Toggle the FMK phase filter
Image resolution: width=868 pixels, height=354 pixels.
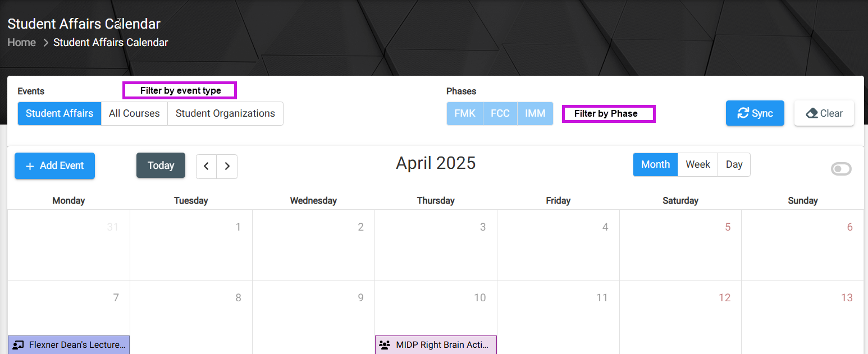[x=465, y=113]
